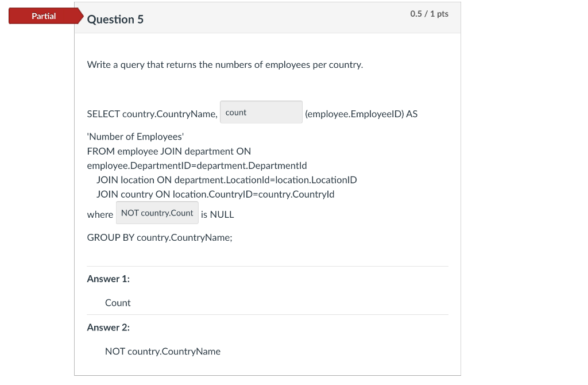The height and width of the screenshot is (385, 588).
Task: Click the FROM employee JOIN department line
Action: point(168,151)
